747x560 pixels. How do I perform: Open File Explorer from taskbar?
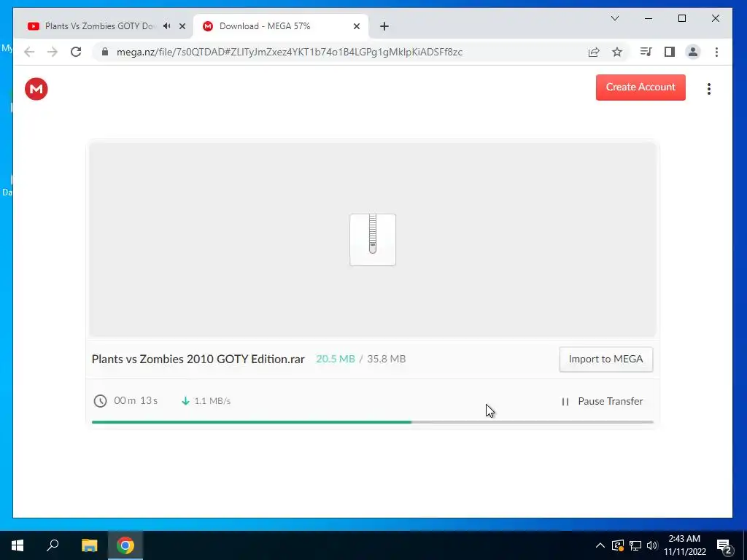point(89,545)
